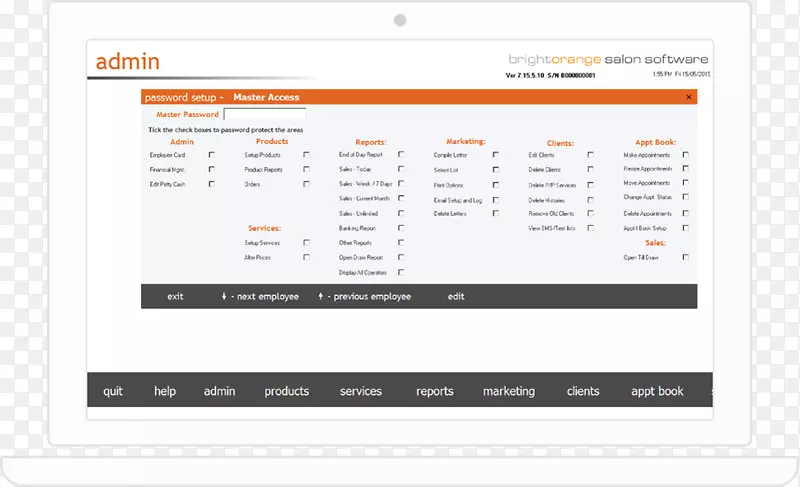Tick the Employee Card checkbox
Image resolution: width=800 pixels, height=487 pixels.
[x=211, y=155]
